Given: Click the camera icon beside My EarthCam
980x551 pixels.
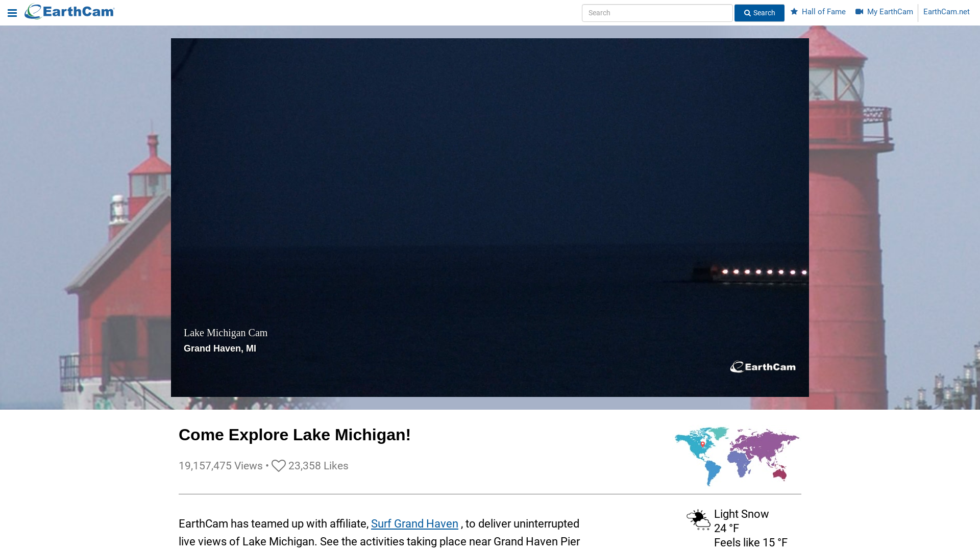Looking at the screenshot, I should [860, 12].
